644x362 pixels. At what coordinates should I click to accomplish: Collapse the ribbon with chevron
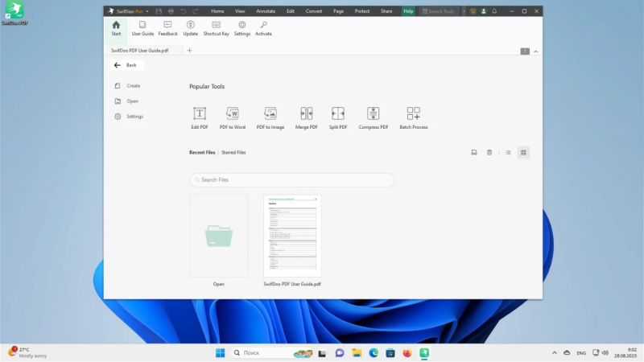pyautogui.click(x=535, y=51)
